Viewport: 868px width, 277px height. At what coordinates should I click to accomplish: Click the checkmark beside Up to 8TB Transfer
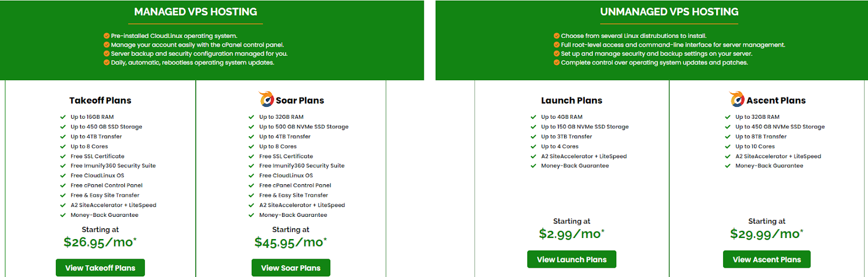pos(728,137)
